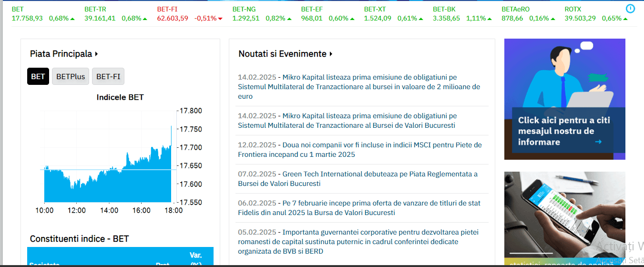Open Mikro Kapital 2 milioane euro news
The width and height of the screenshot is (644, 267).
click(359, 87)
